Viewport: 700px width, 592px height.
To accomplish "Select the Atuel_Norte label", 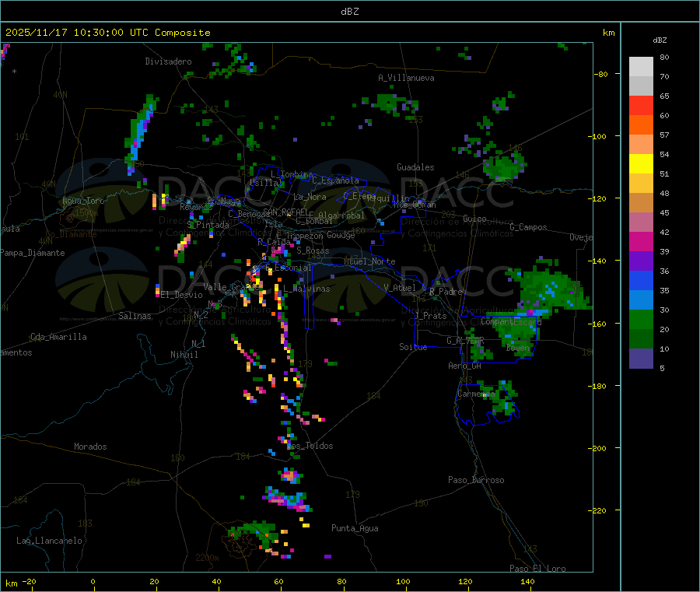I will [x=369, y=261].
